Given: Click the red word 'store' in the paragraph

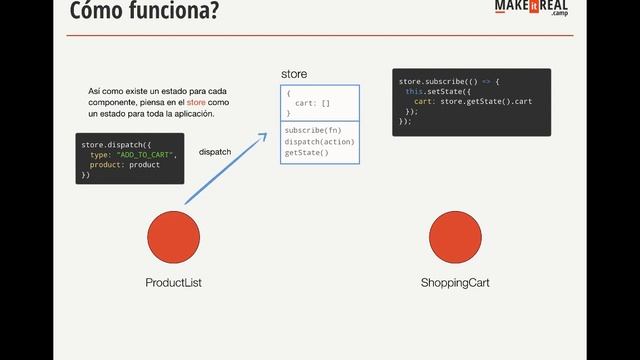Looking at the screenshot, I should 196,102.
